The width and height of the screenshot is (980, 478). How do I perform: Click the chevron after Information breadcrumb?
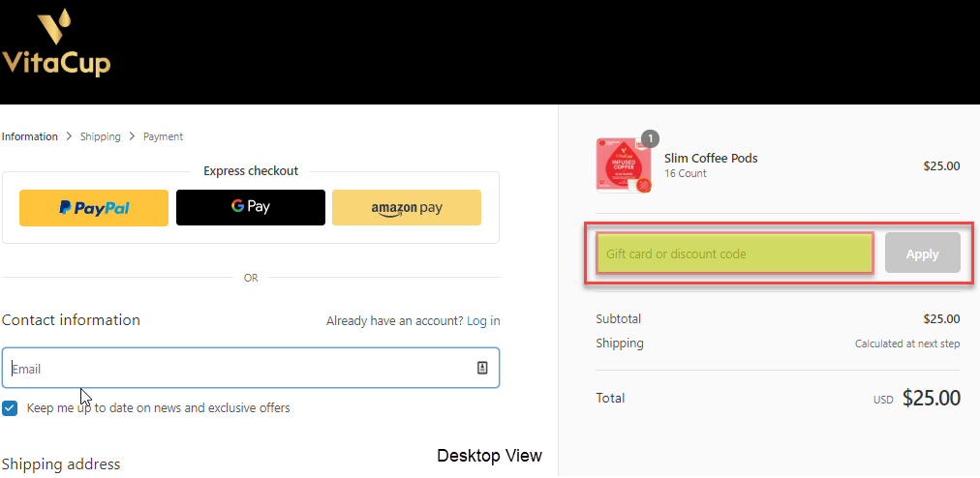pyautogui.click(x=69, y=136)
